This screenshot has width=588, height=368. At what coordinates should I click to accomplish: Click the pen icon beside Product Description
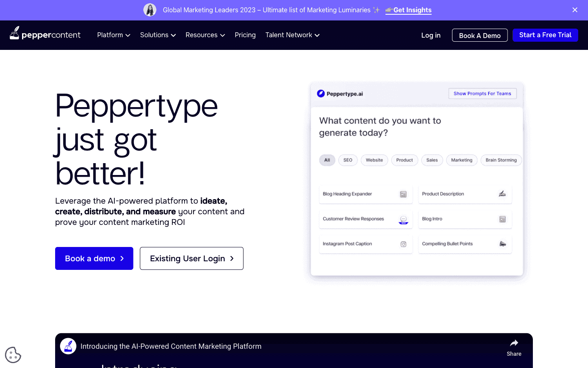(502, 194)
